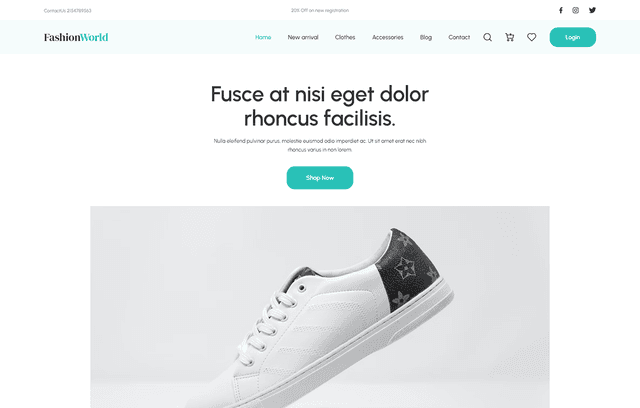Click the Nulla eleifend description paragraph
The width and height of the screenshot is (640, 408).
320,145
